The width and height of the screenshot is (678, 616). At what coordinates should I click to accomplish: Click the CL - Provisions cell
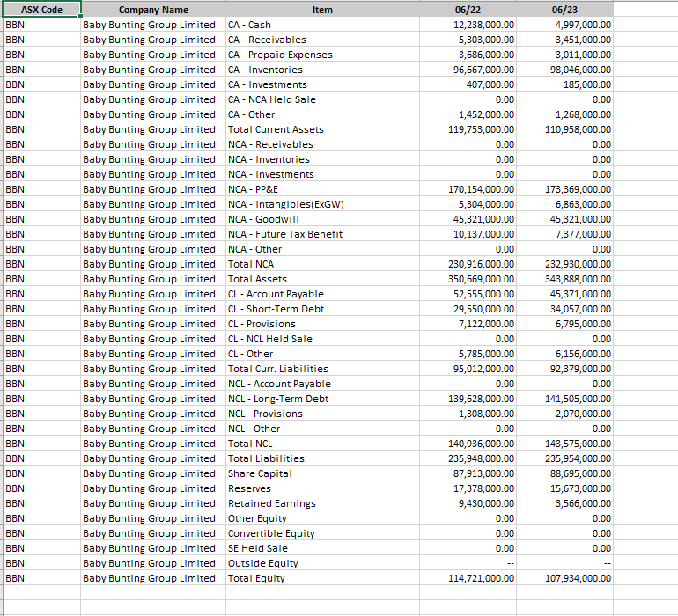[322, 324]
